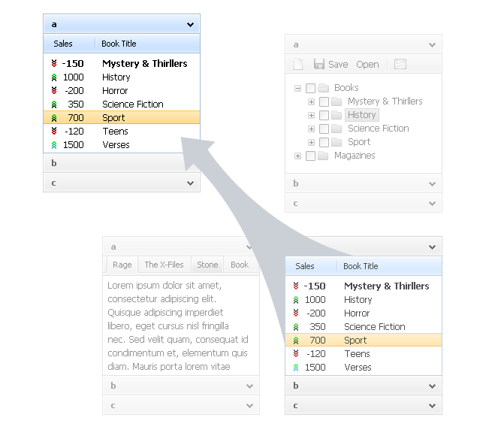
Task: Click the Science Fiction folder icon in tree
Action: coord(337,129)
